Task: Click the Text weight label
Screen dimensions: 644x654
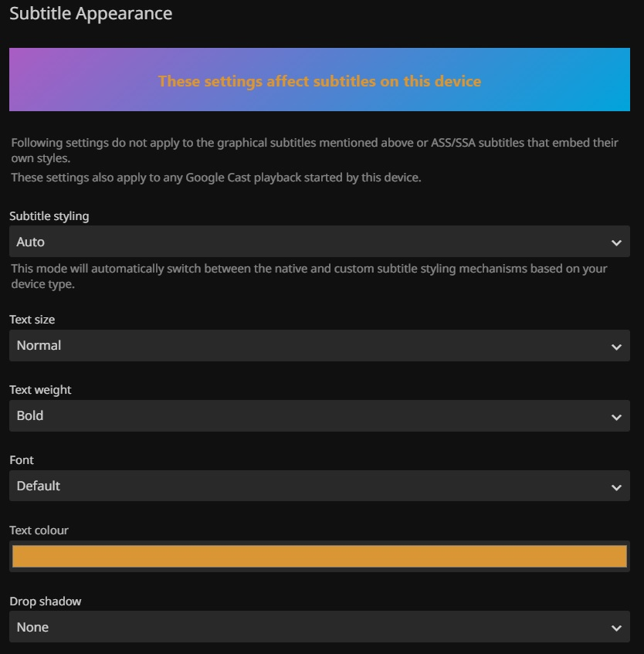Action: pyautogui.click(x=40, y=390)
